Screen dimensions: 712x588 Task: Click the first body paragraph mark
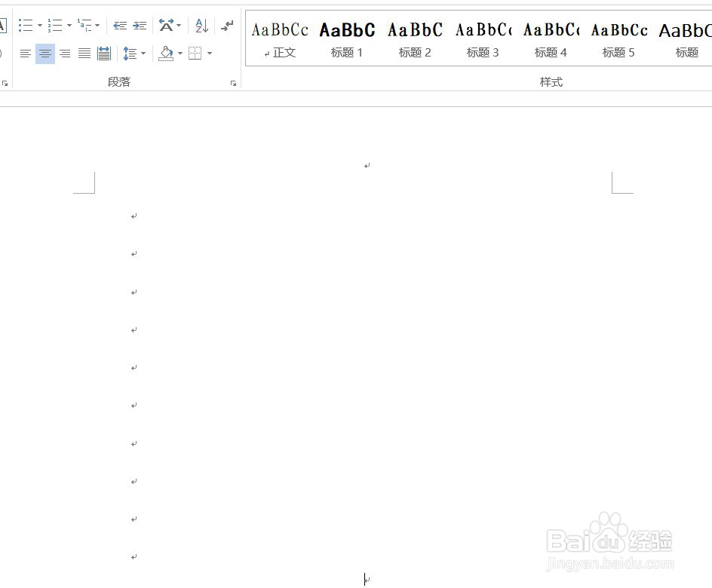(x=134, y=216)
